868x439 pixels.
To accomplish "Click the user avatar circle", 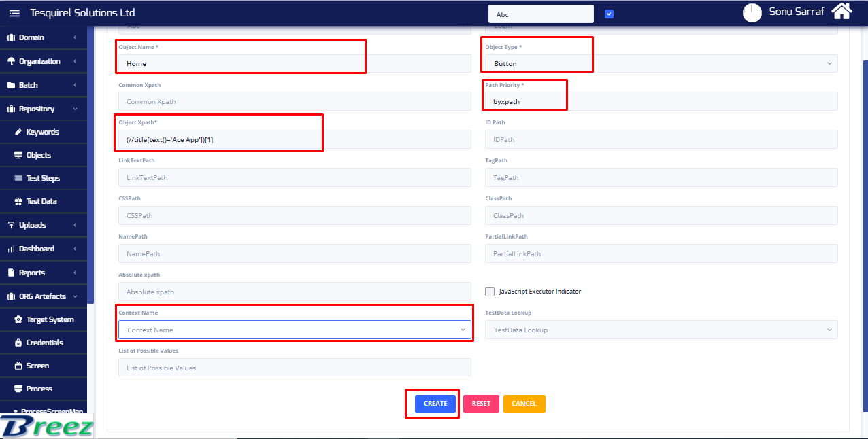I will click(x=752, y=13).
